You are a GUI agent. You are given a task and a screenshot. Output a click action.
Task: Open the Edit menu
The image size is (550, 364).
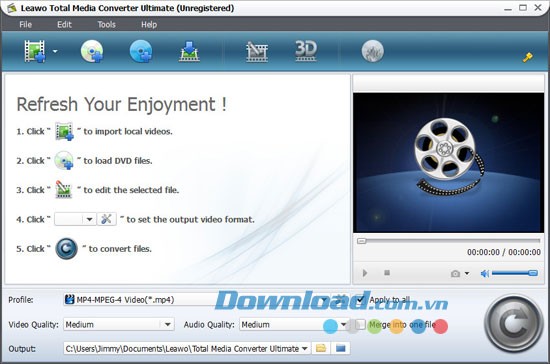64,25
